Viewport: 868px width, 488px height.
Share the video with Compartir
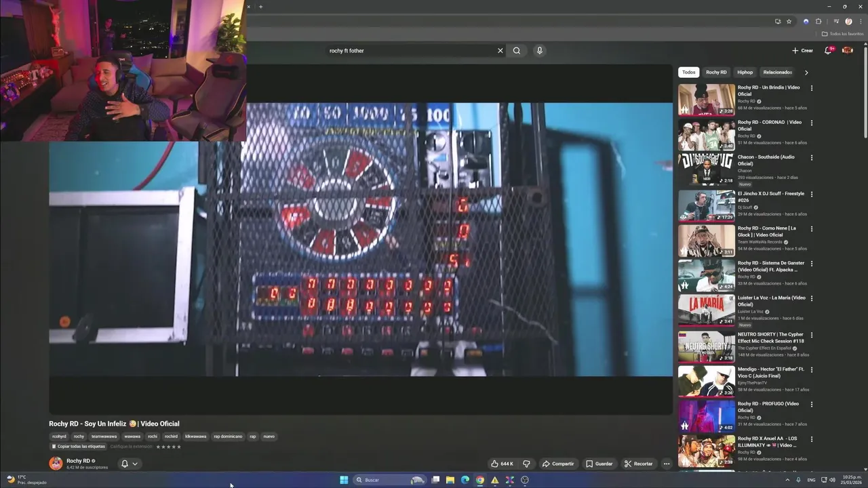point(558,464)
